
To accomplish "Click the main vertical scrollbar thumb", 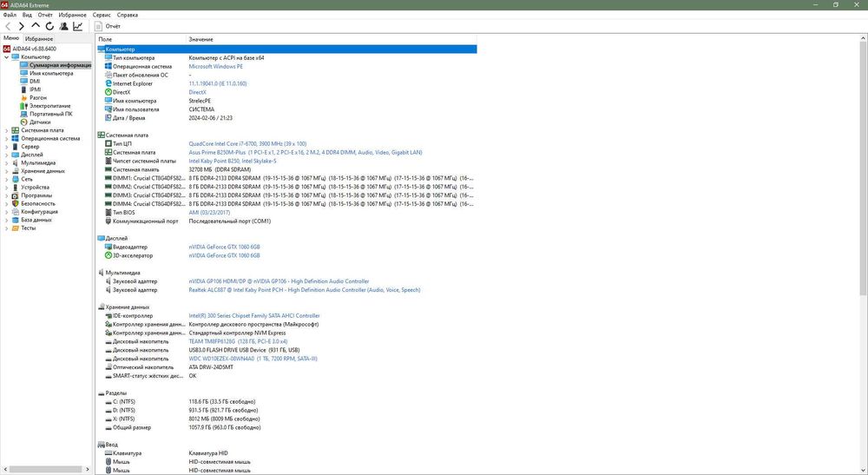I will tap(863, 168).
